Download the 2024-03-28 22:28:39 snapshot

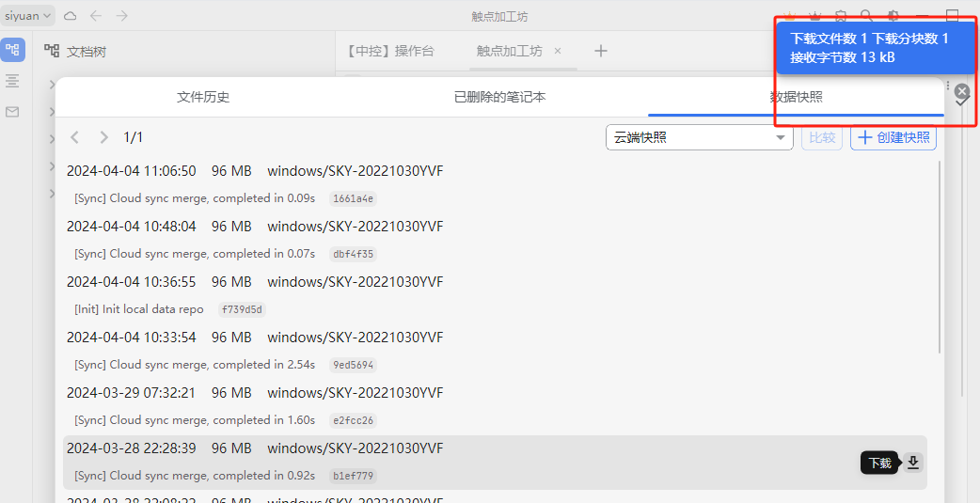pyautogui.click(x=913, y=463)
